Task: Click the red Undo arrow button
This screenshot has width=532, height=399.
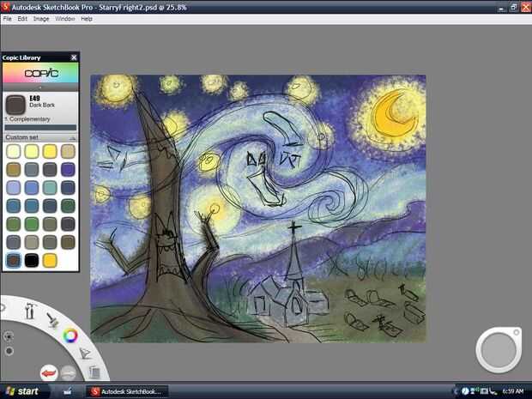Action: 49,373
